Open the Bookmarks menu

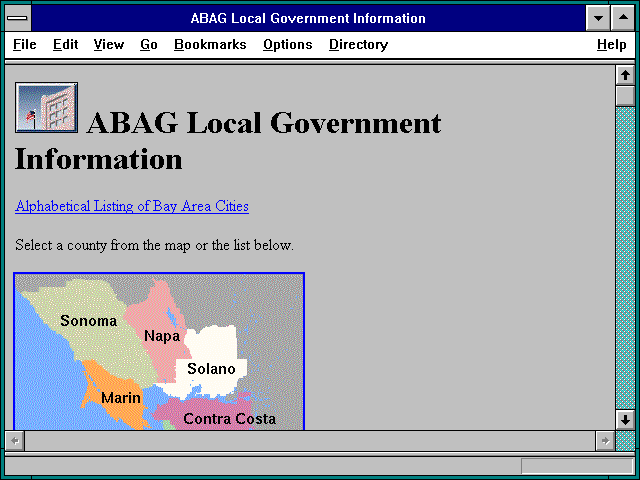(210, 44)
